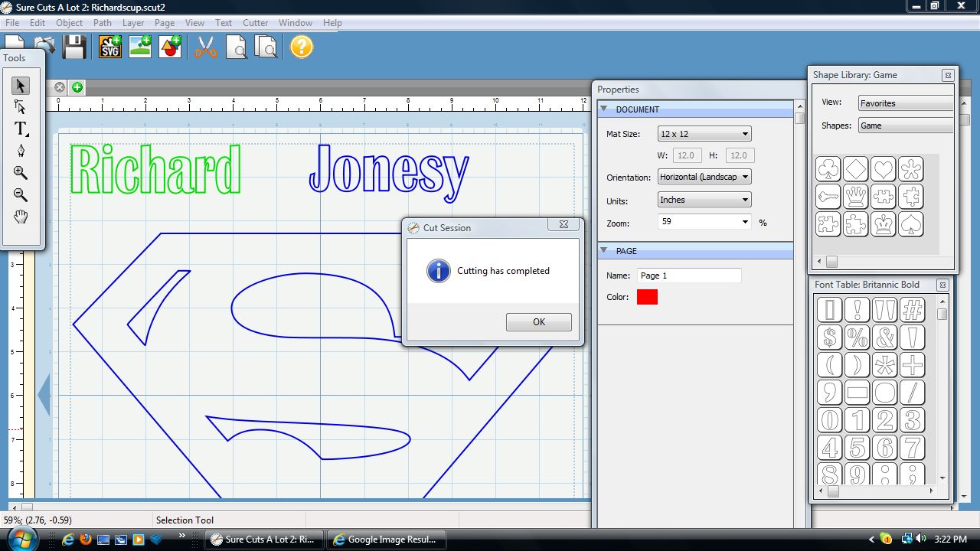
Task: Open the Cutter menu
Action: tap(256, 23)
